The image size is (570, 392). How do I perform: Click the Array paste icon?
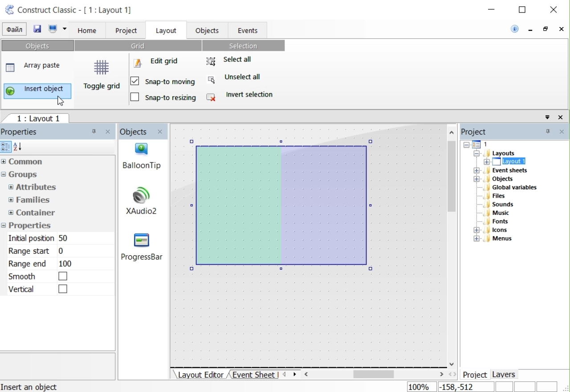(x=10, y=67)
